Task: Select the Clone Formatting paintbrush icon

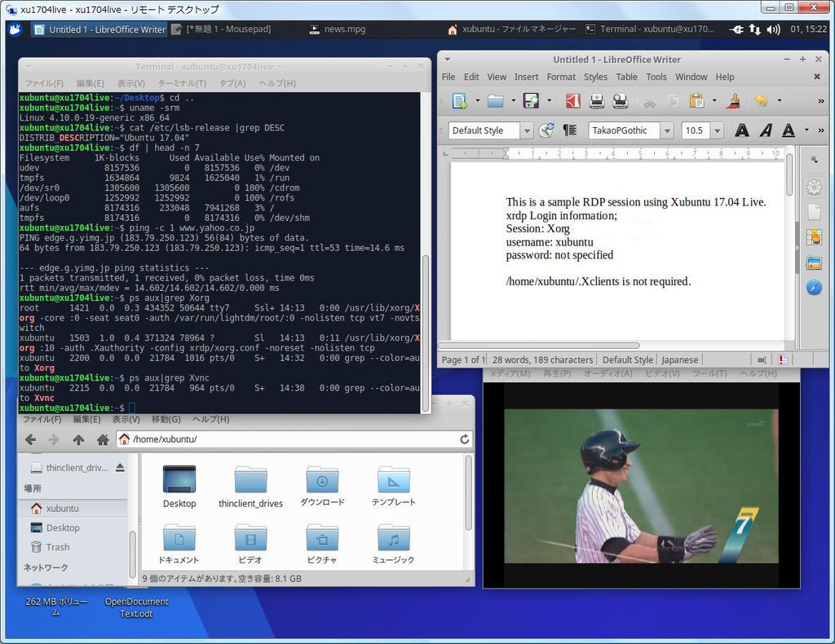Action: tap(734, 100)
